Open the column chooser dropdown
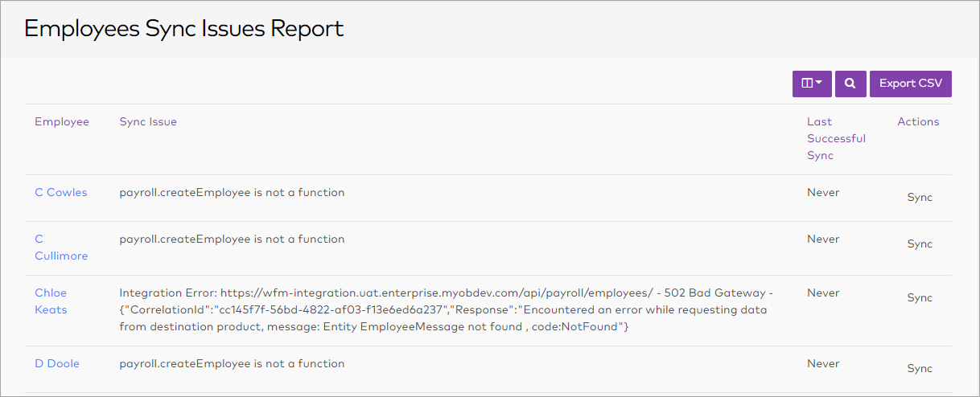 coord(812,84)
